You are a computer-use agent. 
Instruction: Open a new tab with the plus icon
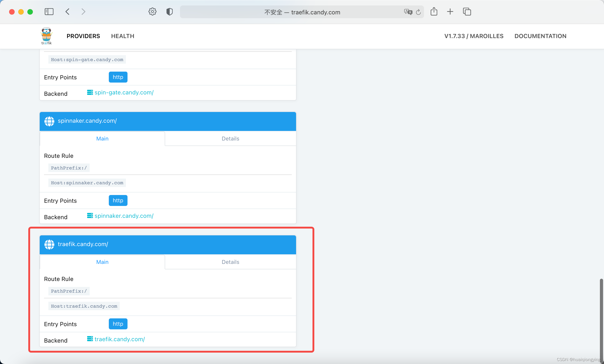click(x=450, y=12)
